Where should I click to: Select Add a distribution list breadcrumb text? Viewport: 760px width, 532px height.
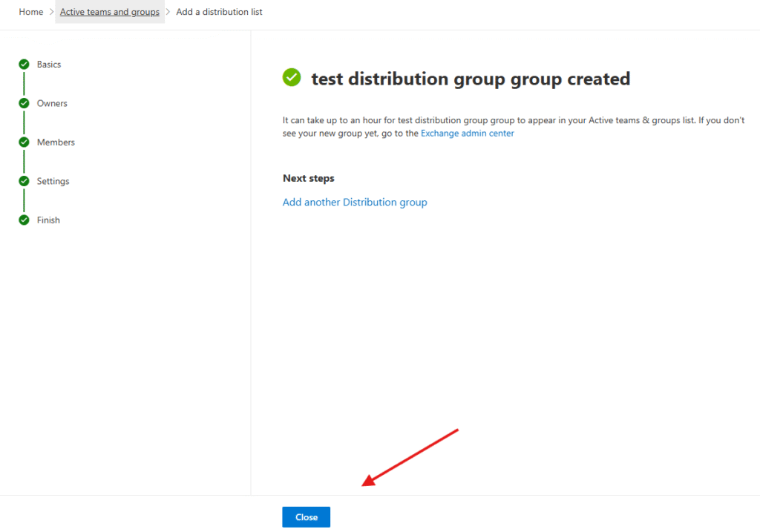tap(219, 12)
